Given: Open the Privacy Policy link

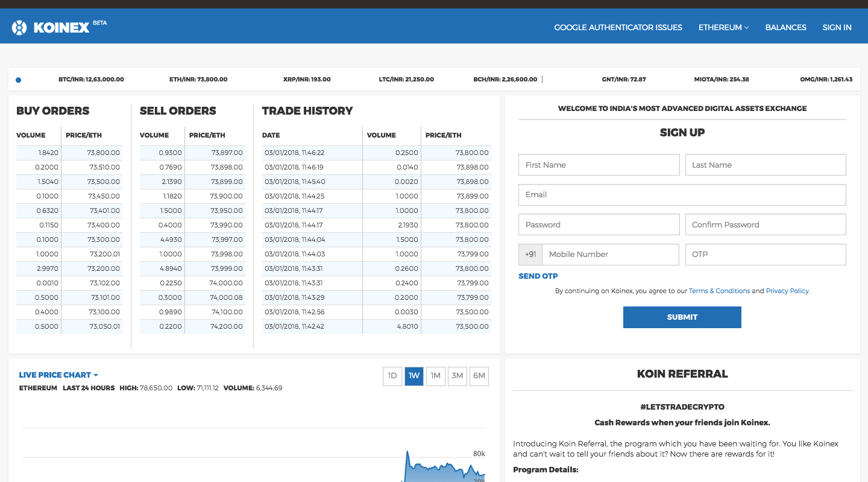Looking at the screenshot, I should click(787, 291).
